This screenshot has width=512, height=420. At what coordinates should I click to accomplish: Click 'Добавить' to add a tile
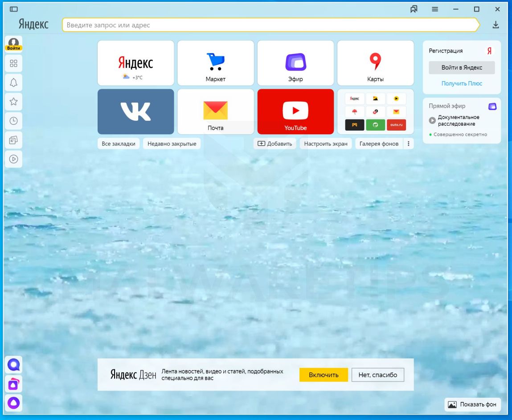pyautogui.click(x=275, y=144)
